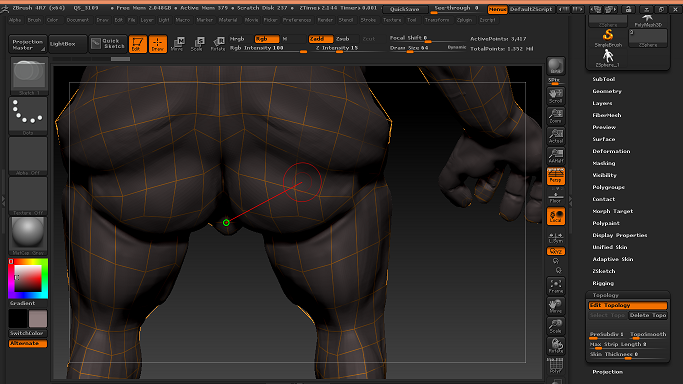Image resolution: width=683 pixels, height=384 pixels.
Task: Click the AAHalf icon
Action: [x=556, y=156]
